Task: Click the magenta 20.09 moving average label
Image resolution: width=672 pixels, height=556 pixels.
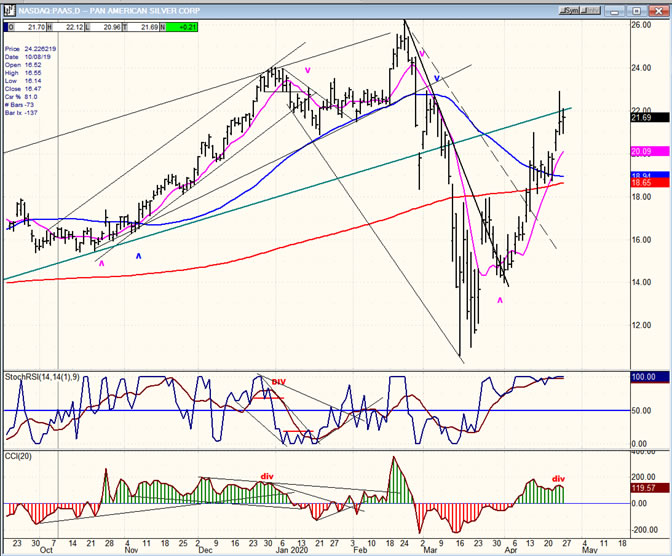Action: click(650, 151)
